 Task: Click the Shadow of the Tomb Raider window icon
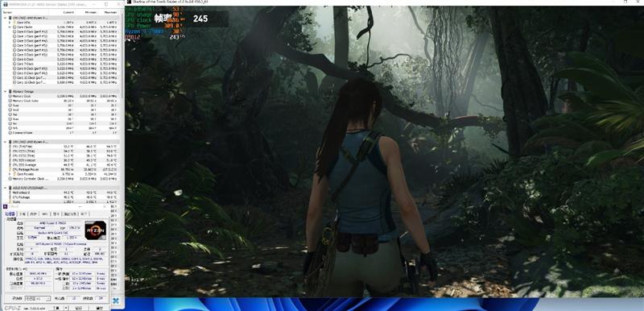pyautogui.click(x=129, y=2)
